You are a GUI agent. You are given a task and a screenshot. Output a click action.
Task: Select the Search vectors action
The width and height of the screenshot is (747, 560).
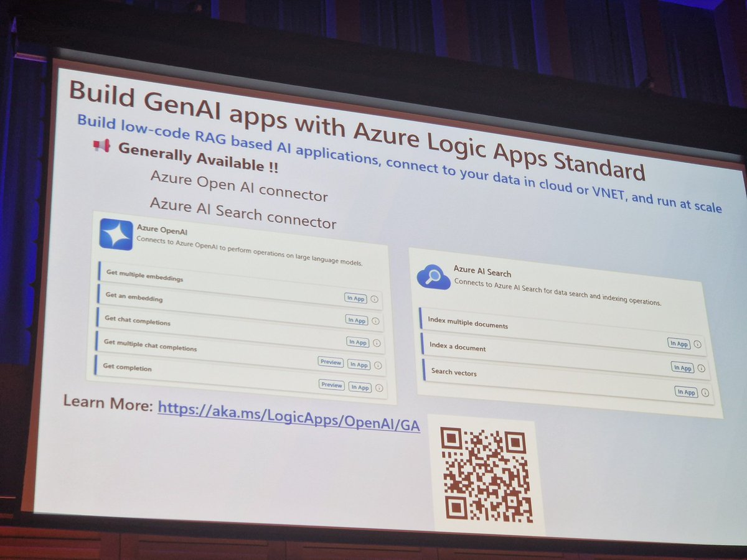tap(569, 381)
